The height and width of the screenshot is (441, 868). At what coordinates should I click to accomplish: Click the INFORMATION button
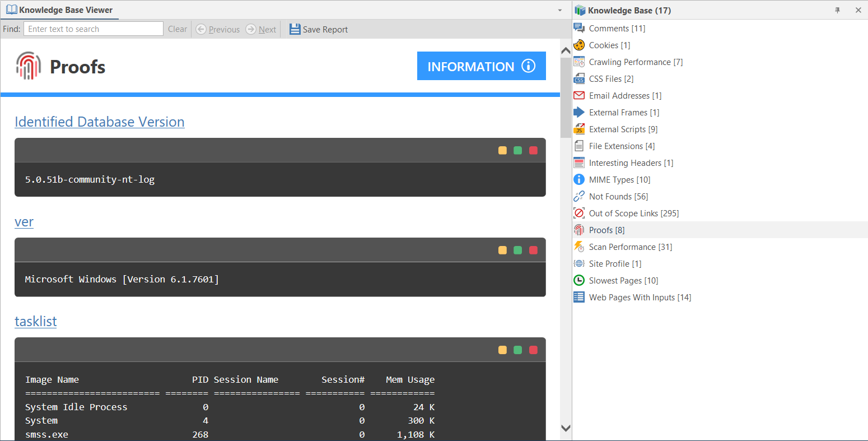coord(481,66)
